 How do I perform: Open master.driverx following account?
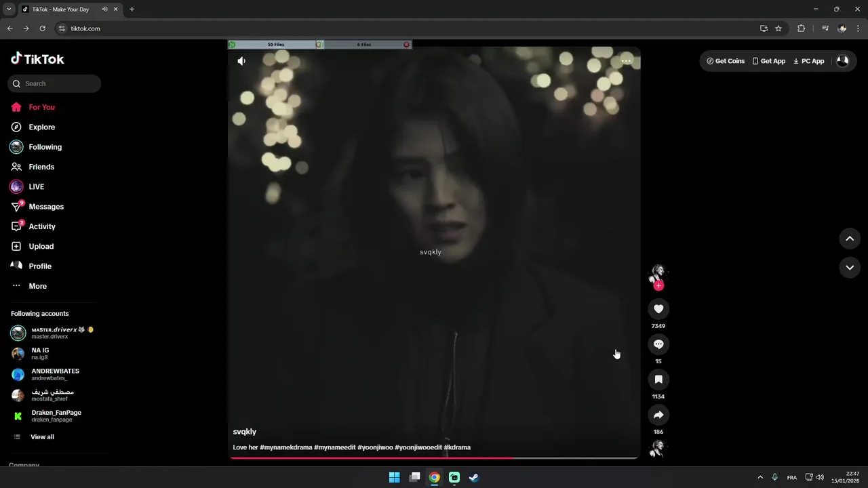53,333
